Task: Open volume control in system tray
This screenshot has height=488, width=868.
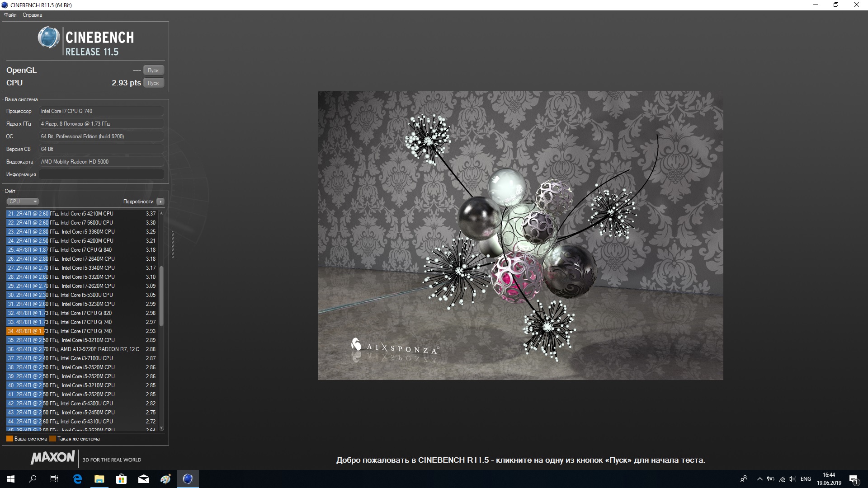Action: (792, 479)
